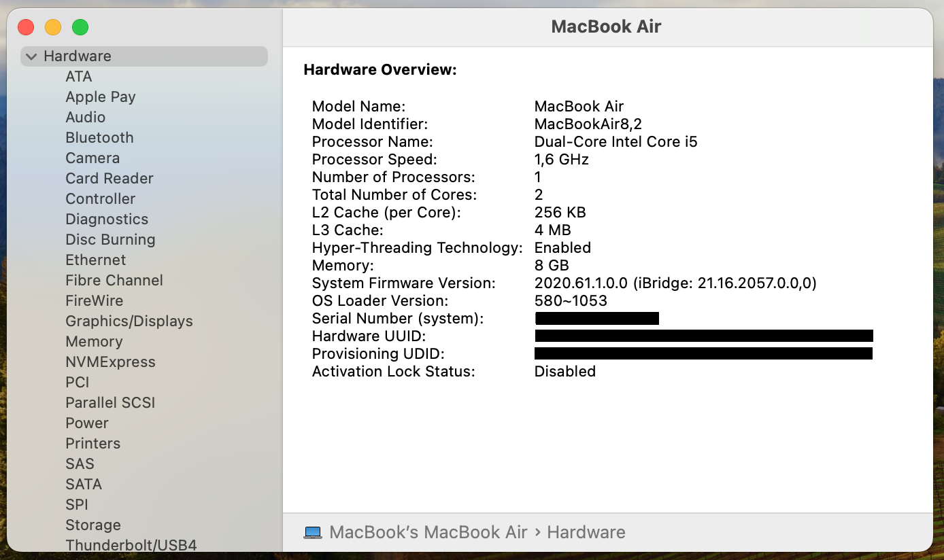Open Storage sidebar entry
This screenshot has height=560, width=944.
click(x=93, y=525)
